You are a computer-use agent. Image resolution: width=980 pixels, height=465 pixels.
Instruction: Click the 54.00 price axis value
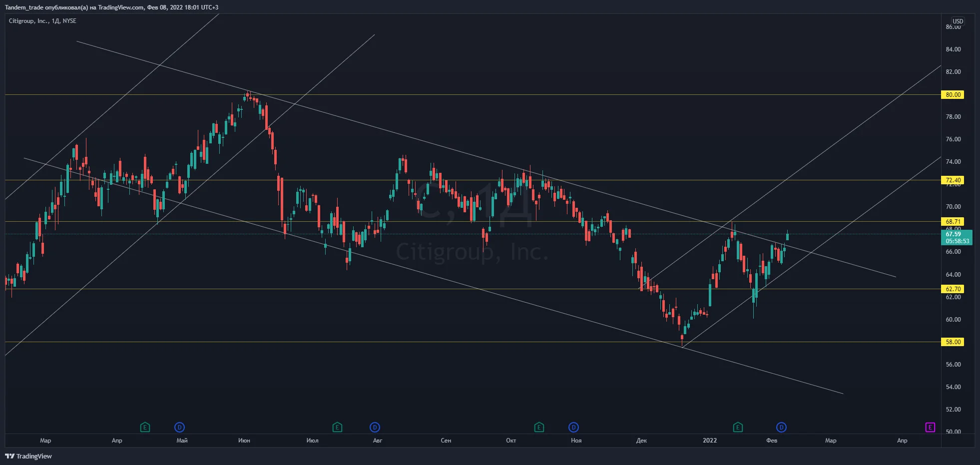point(953,387)
